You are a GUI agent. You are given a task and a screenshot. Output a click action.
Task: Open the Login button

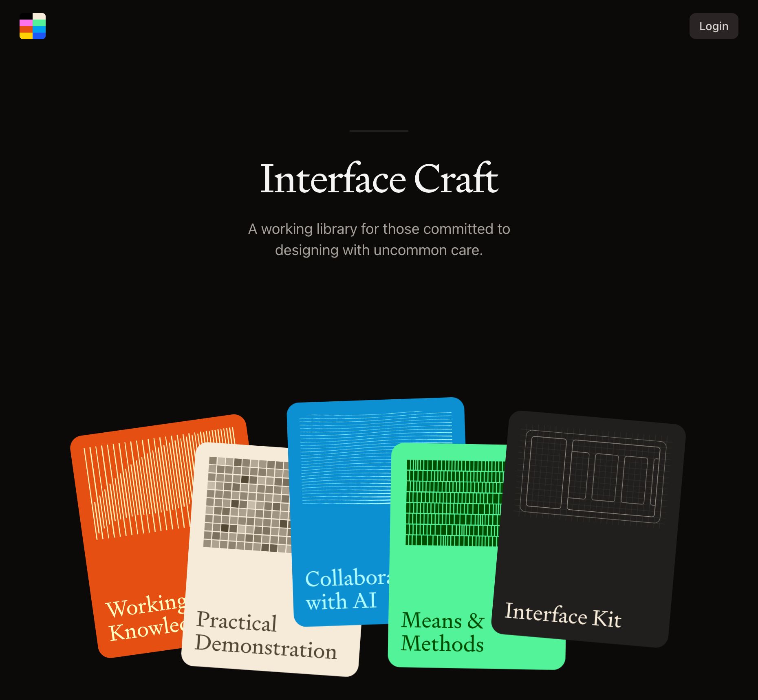[x=714, y=26]
